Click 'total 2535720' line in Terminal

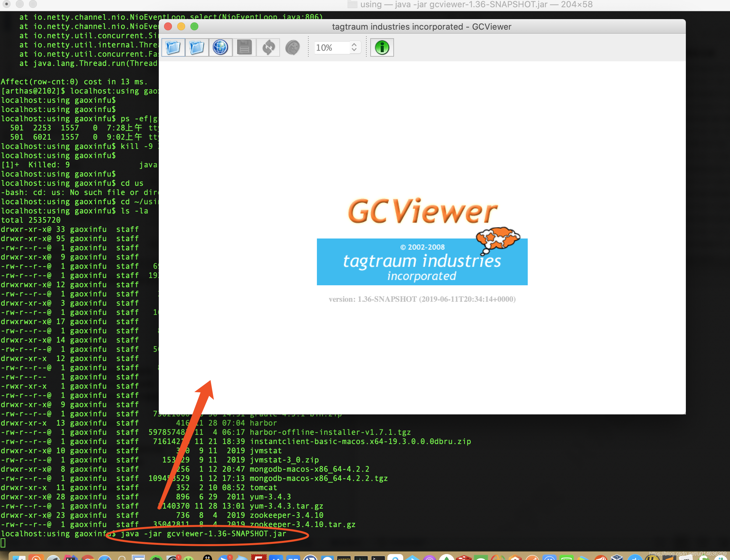click(x=31, y=220)
